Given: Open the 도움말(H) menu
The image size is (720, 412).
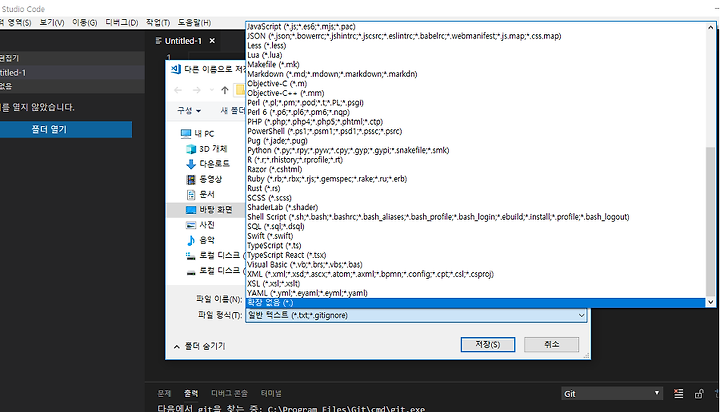Looking at the screenshot, I should (x=194, y=23).
